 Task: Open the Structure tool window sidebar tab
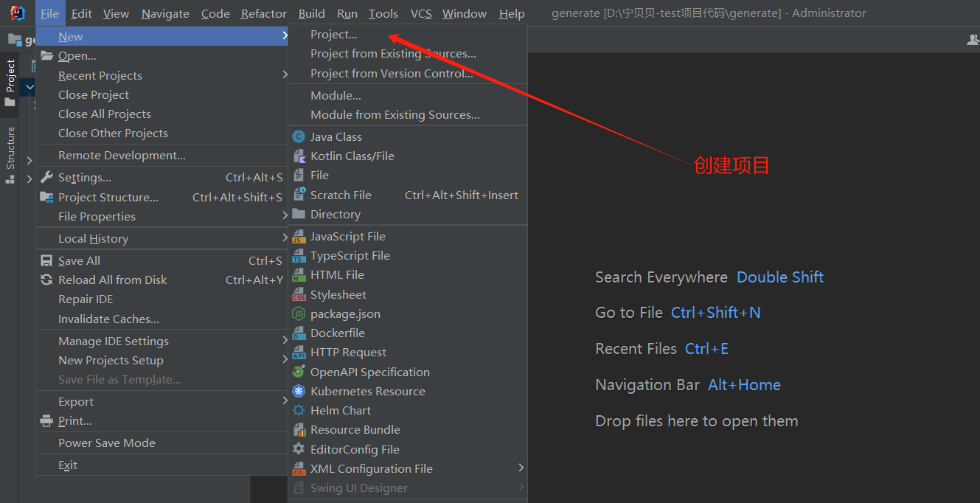(10, 153)
